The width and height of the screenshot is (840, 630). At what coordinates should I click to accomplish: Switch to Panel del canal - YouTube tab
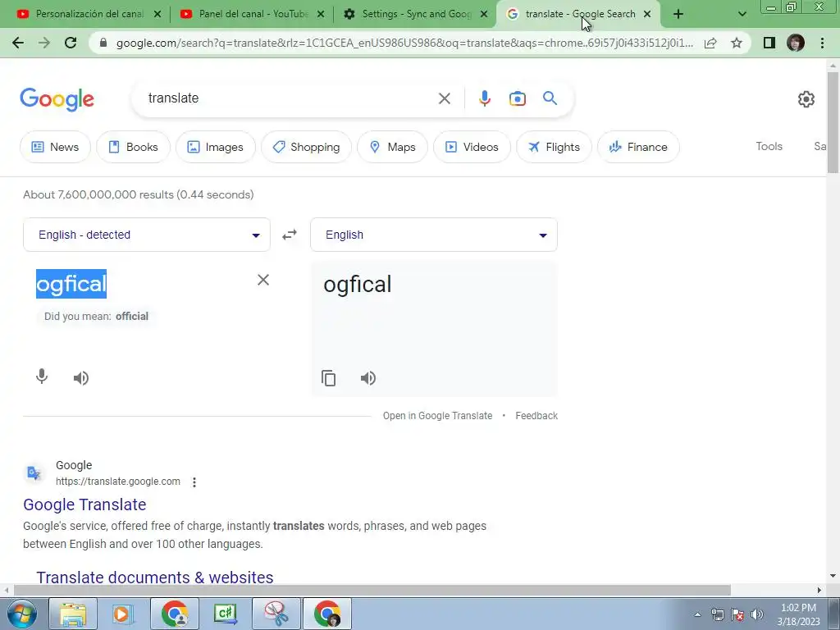tap(253, 14)
